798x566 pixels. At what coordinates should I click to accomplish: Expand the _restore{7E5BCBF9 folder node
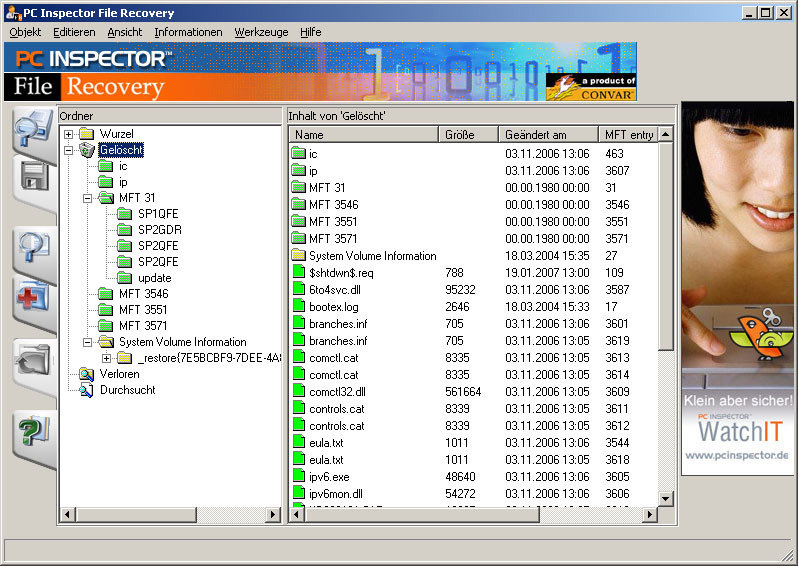click(106, 358)
